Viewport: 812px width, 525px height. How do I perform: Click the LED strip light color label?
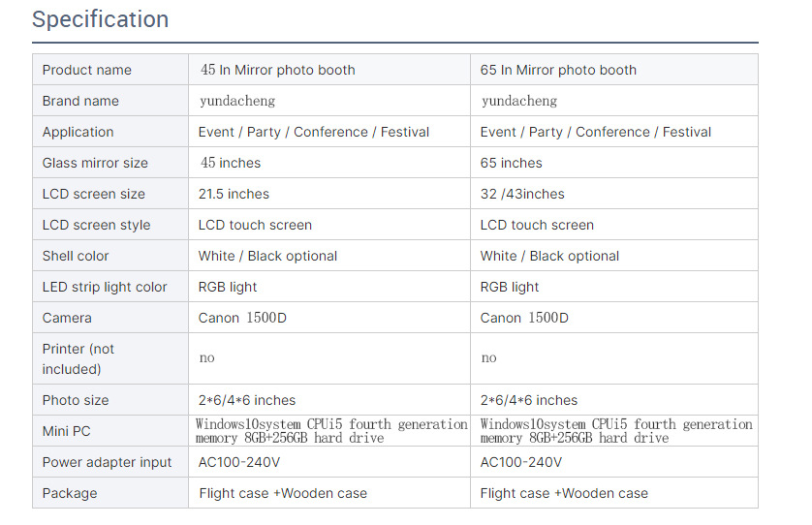105,287
